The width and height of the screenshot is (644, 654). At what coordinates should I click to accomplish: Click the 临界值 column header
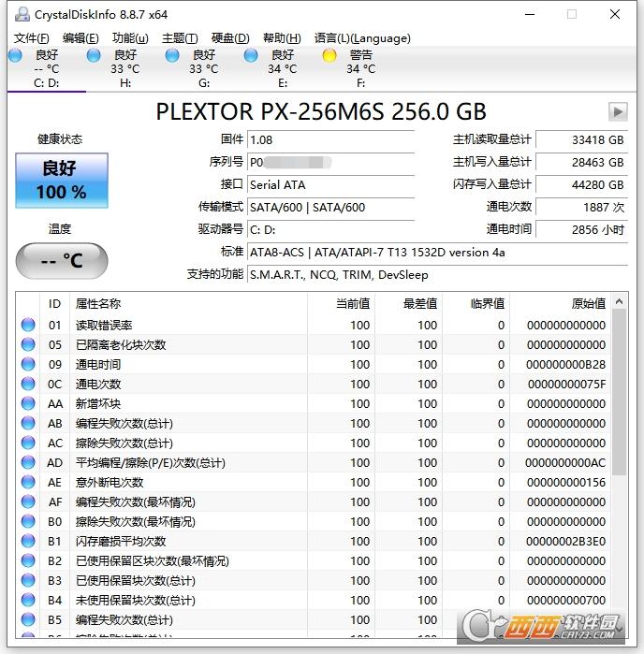click(476, 304)
